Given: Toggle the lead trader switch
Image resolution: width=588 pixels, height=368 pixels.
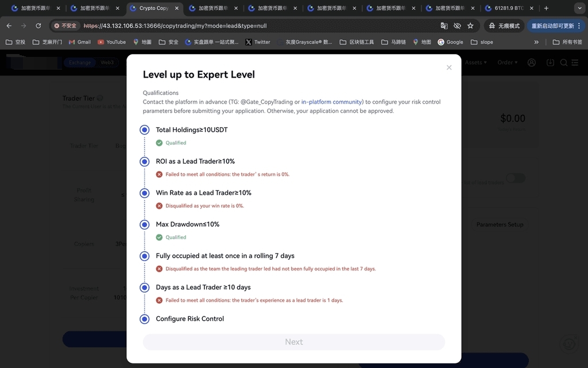Looking at the screenshot, I should tap(515, 178).
